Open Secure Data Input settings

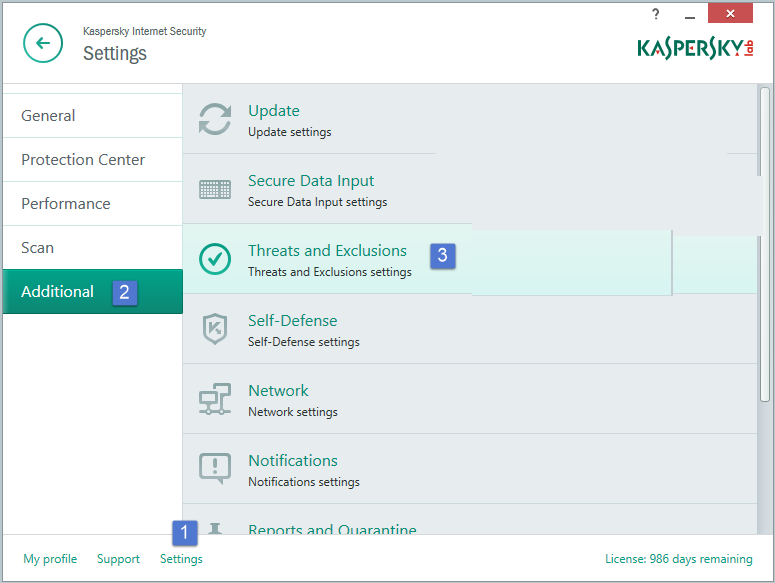coord(310,181)
